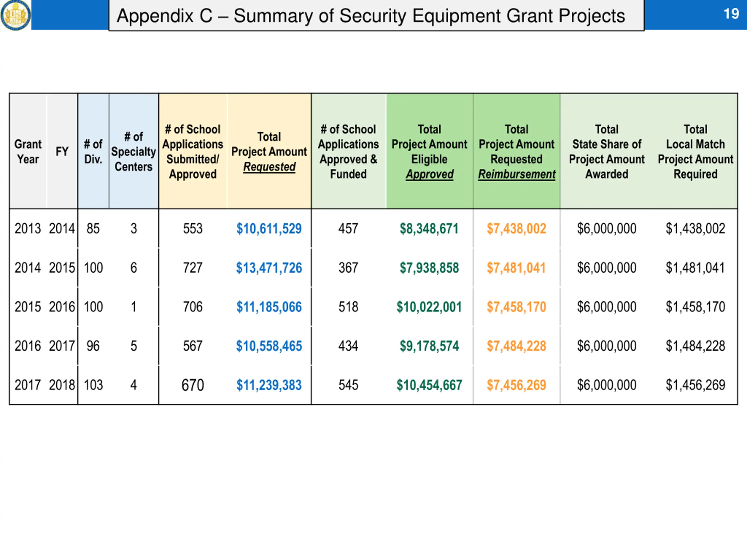Image resolution: width=747 pixels, height=560 pixels.
Task: Click the green $10,454,667 amount
Action: 429,385
